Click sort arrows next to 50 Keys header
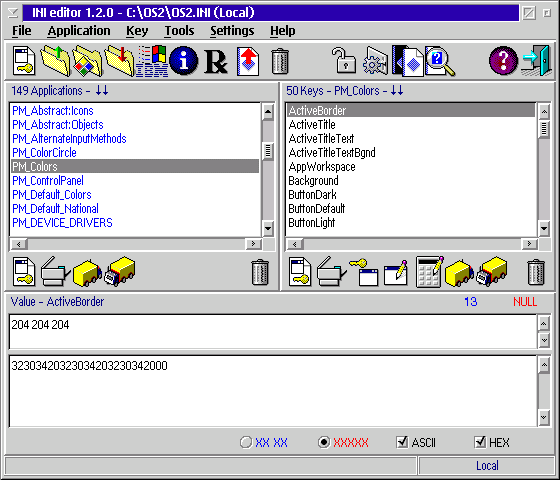 point(397,91)
